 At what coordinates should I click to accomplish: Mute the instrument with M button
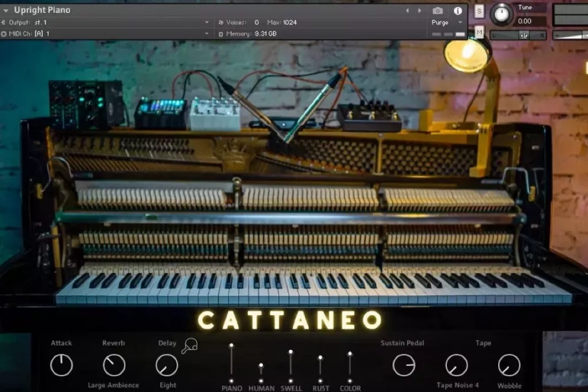coord(479,33)
